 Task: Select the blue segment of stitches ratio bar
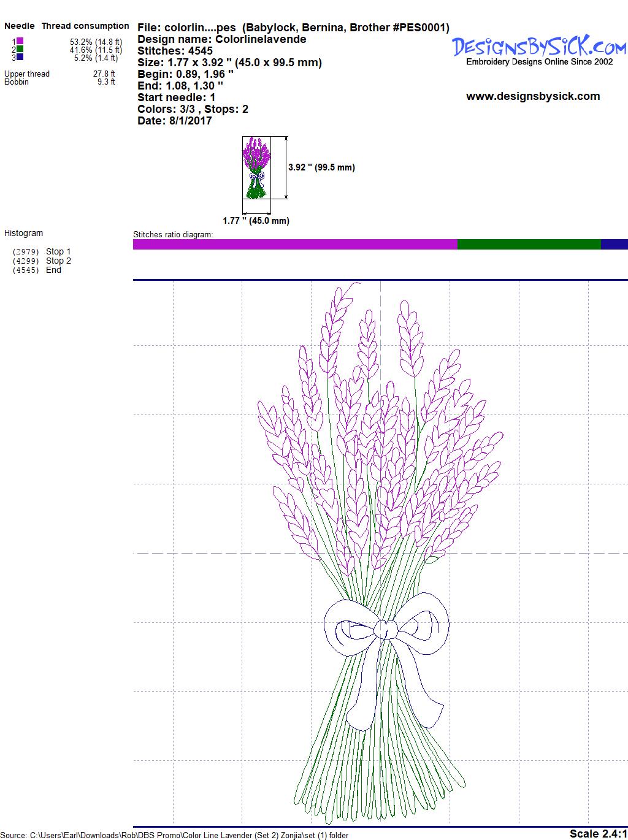(x=614, y=245)
